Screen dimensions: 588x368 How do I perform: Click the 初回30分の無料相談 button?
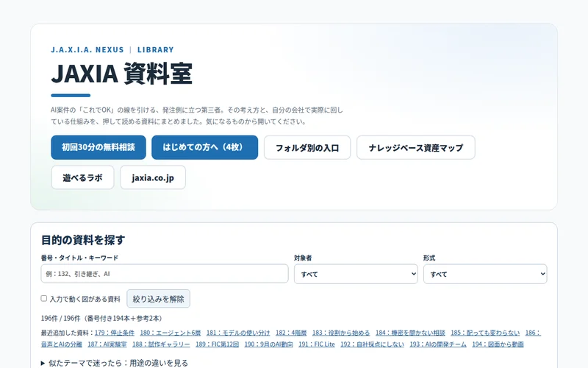point(98,147)
